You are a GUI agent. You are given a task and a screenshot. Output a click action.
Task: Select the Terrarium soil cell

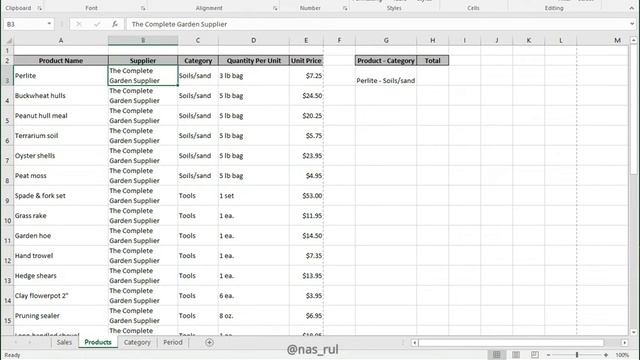[61, 136]
